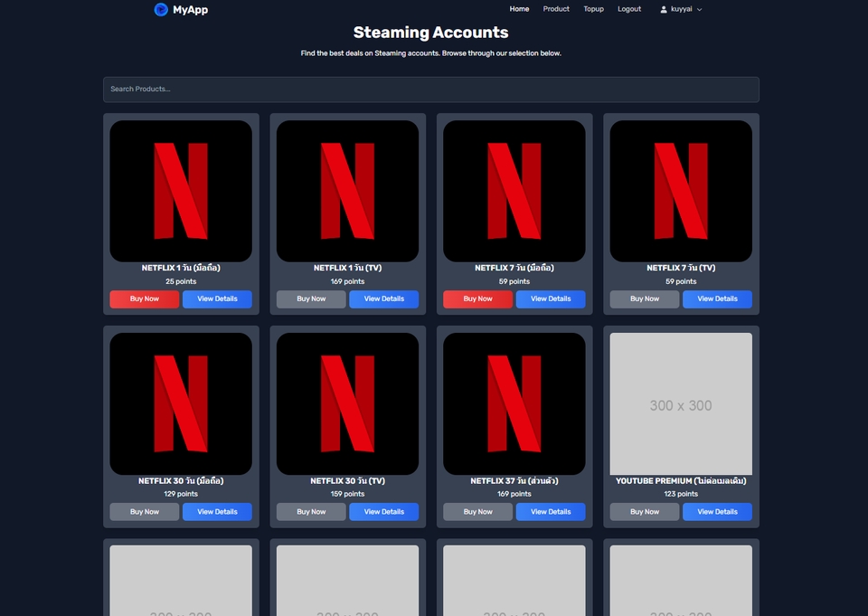Open the Home menu item
Image resolution: width=868 pixels, height=616 pixels.
click(519, 9)
